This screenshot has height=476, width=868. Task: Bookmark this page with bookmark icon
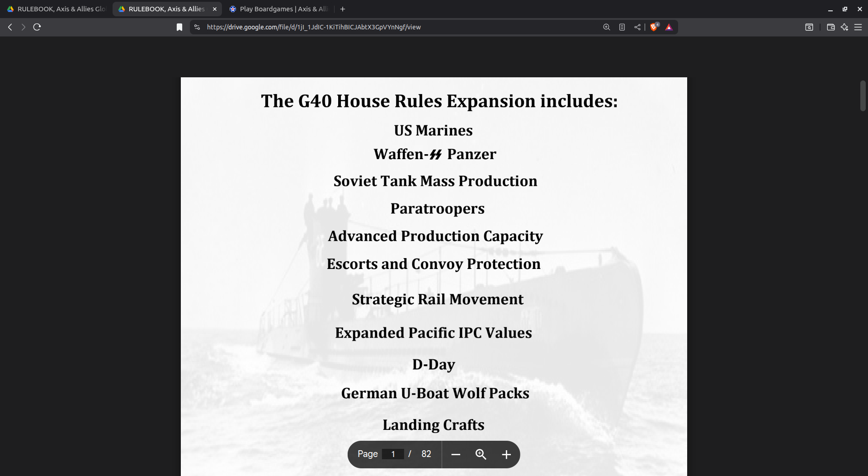(179, 27)
